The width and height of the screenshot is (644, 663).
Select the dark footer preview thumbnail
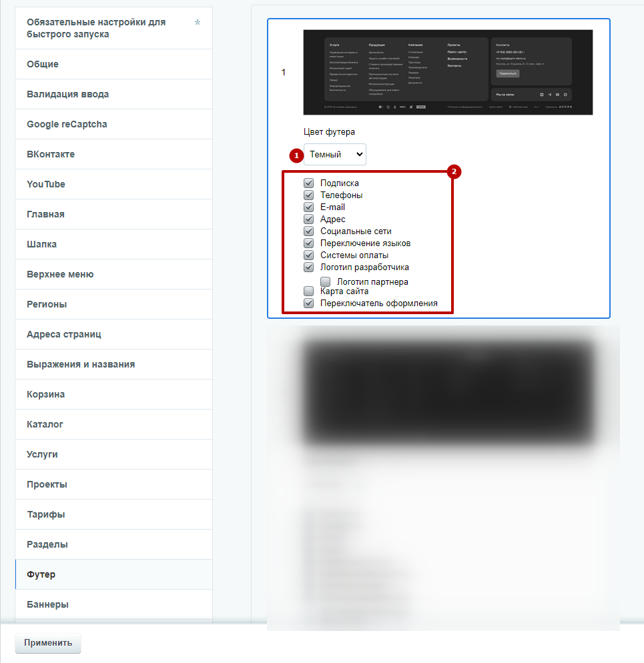click(448, 72)
